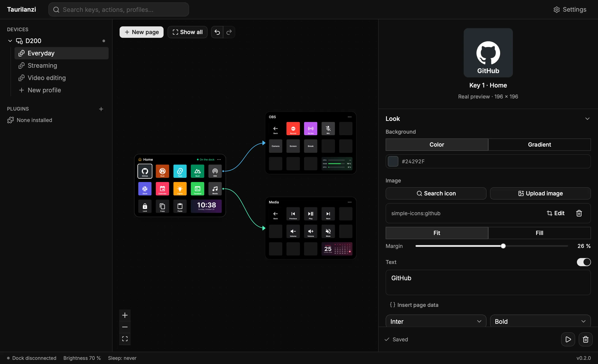
Task: Click the Record key on the OBS page
Action: point(293,129)
